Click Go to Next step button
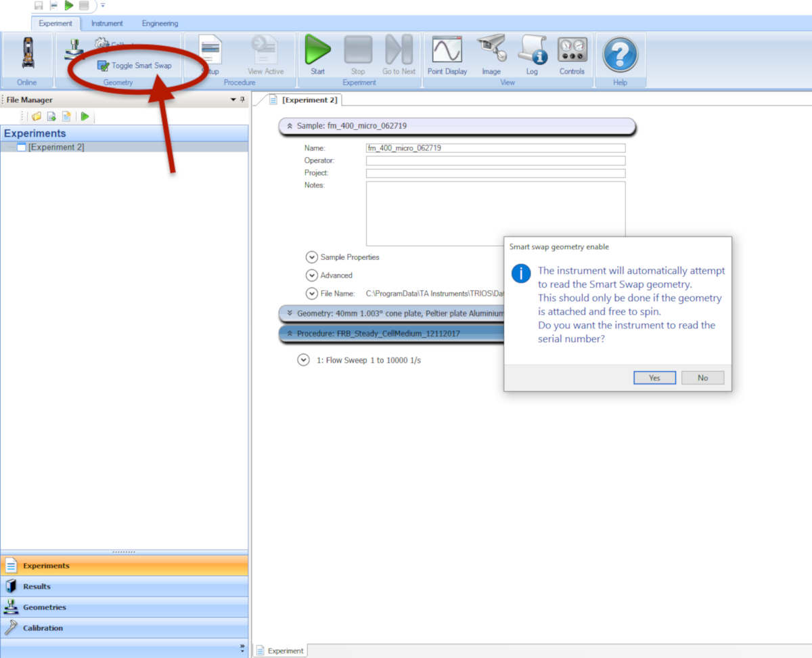 (x=399, y=56)
